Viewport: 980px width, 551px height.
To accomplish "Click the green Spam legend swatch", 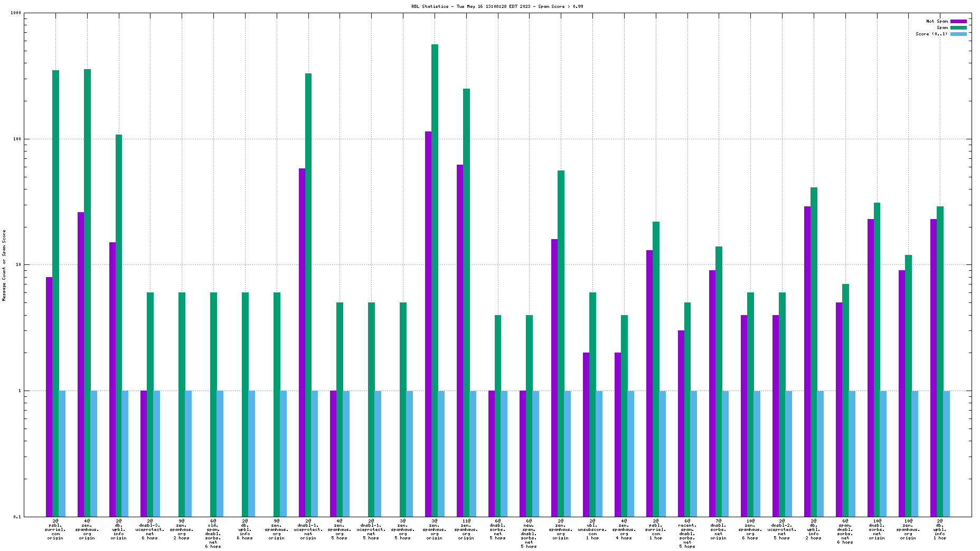I will pyautogui.click(x=958, y=27).
